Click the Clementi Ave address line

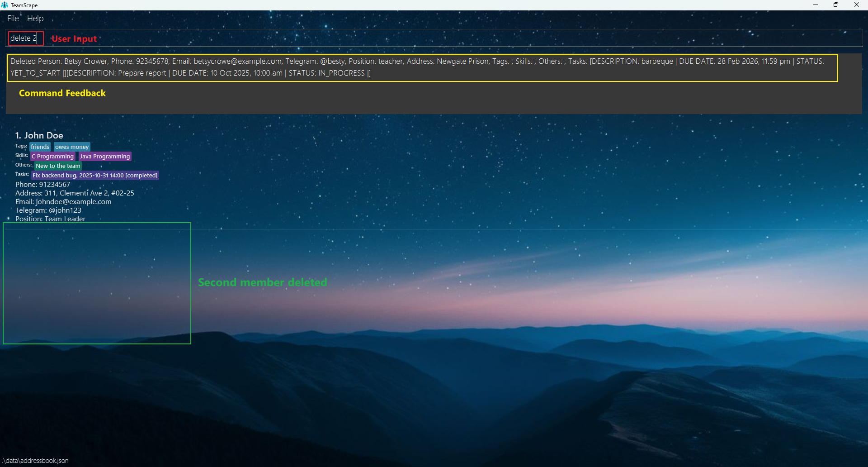click(75, 193)
